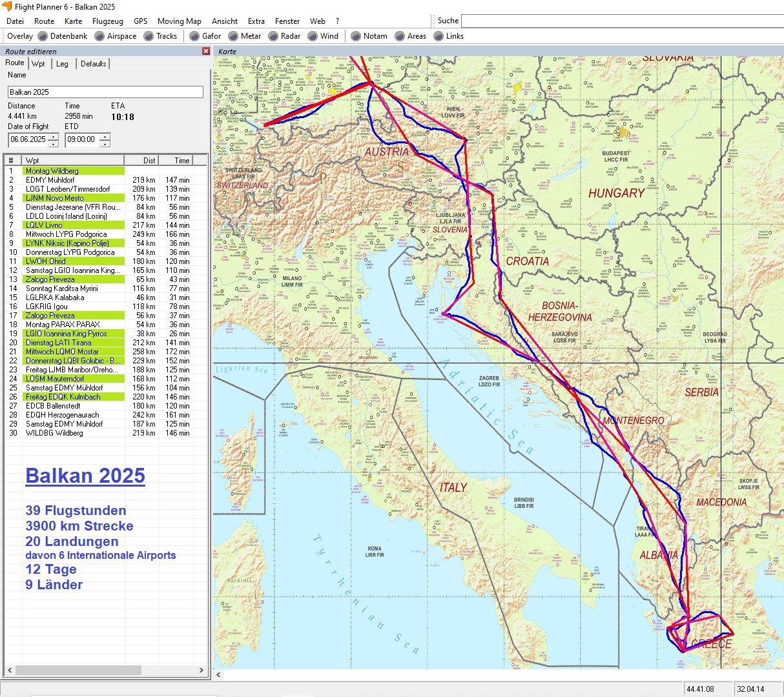The image size is (784, 697).
Task: Enable the Tracks overlay
Action: (149, 36)
